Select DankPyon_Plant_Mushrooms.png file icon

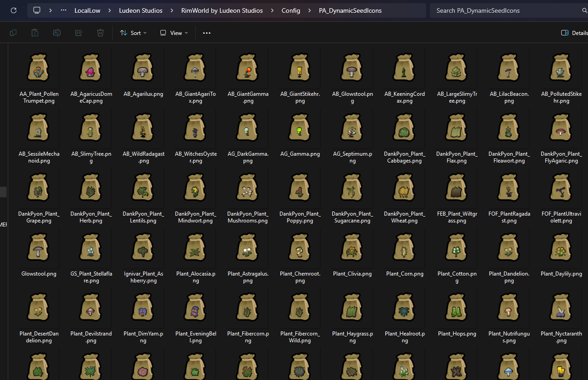[x=248, y=188]
